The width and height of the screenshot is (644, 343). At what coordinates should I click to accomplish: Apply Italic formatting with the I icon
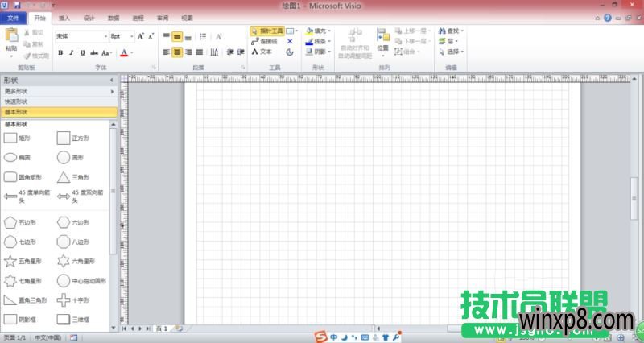pyautogui.click(x=72, y=52)
